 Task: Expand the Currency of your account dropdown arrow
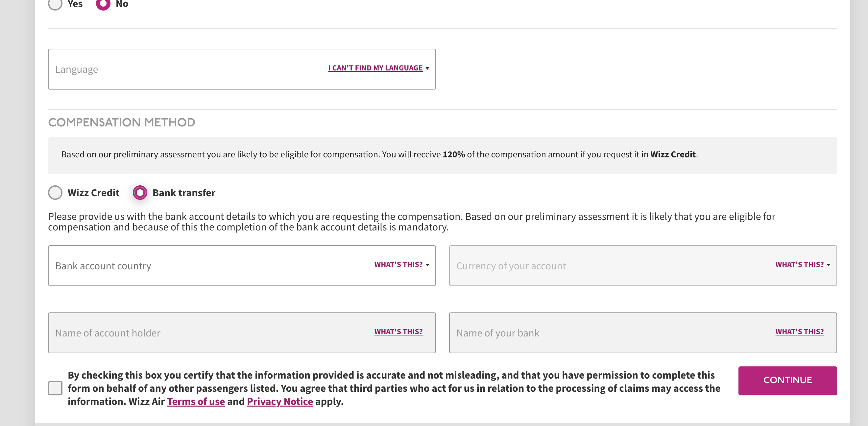pos(829,265)
